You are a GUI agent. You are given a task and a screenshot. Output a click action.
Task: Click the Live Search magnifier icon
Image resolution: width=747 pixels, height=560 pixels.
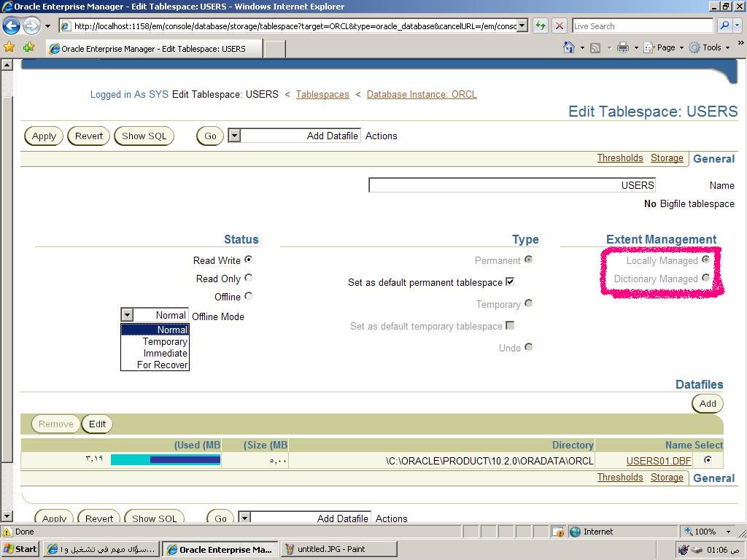[x=724, y=26]
